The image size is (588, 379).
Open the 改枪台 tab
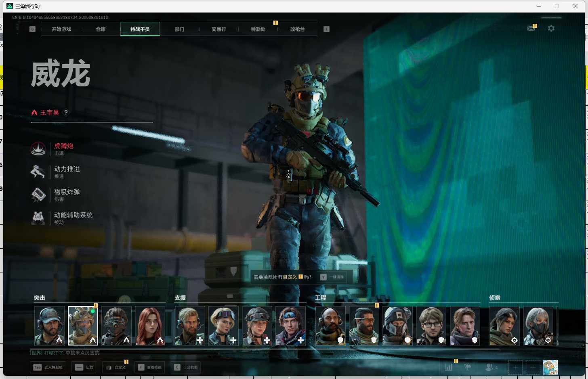click(297, 29)
